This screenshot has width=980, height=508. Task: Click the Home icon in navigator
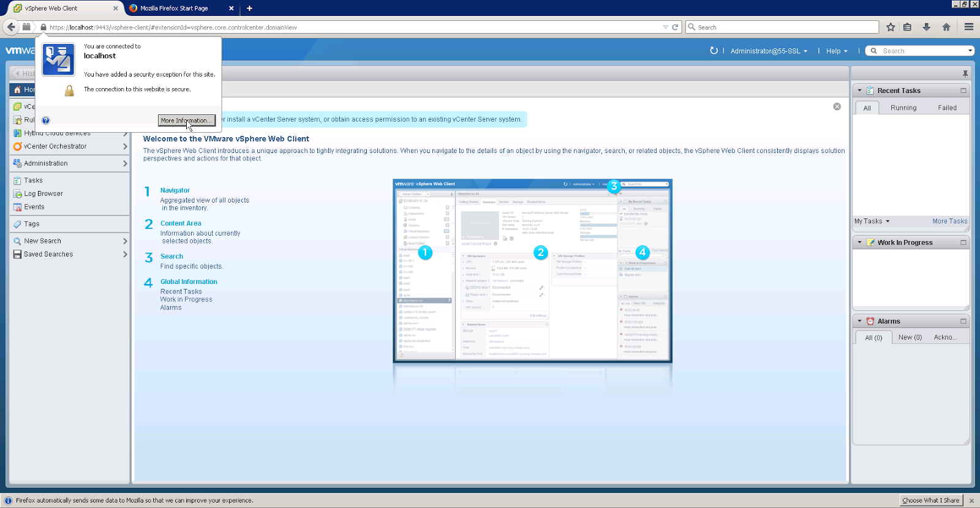(17, 90)
